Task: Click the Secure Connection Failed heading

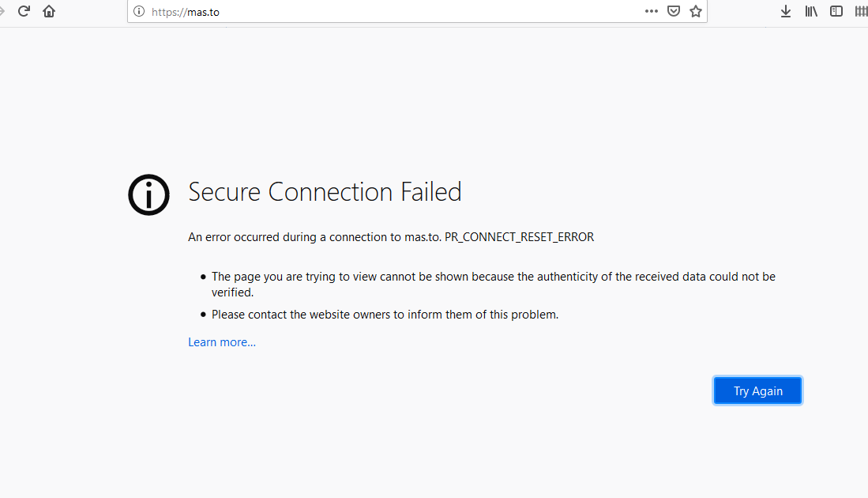Action: pos(325,192)
